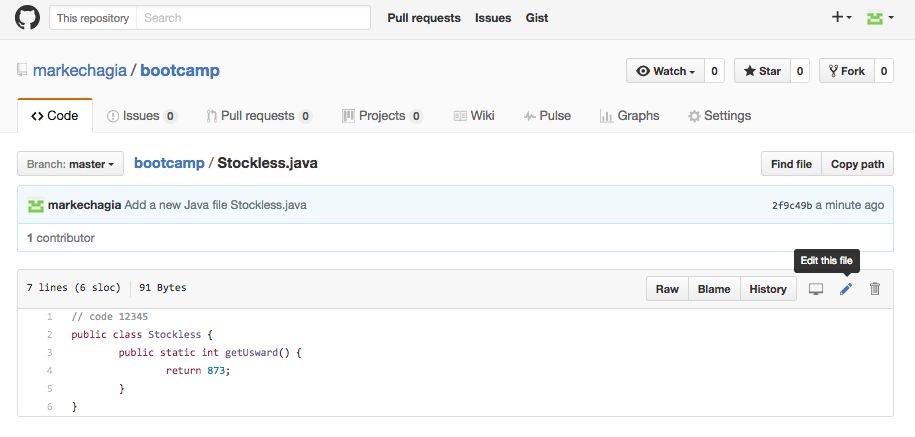Open file in desktop via monitor icon
This screenshot has height=437, width=915.
point(816,289)
